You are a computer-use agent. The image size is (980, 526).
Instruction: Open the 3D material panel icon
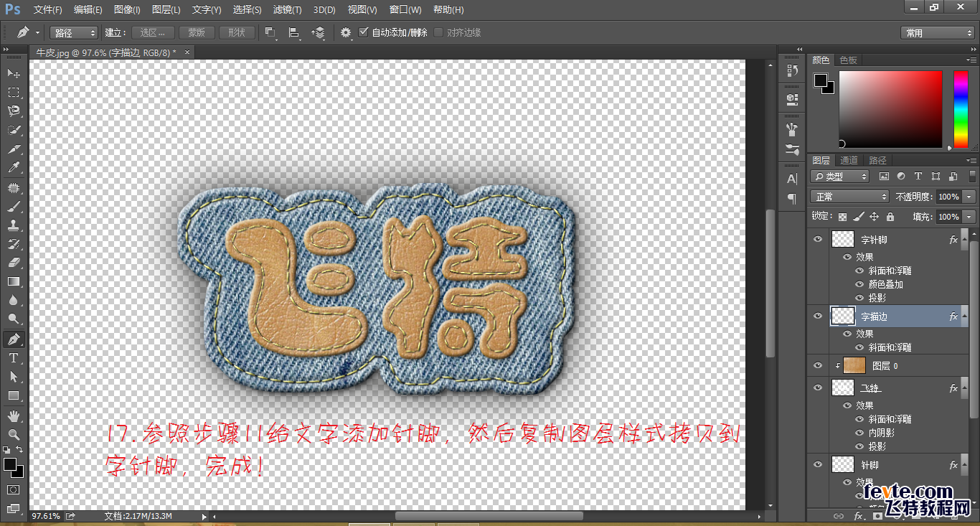click(x=791, y=98)
